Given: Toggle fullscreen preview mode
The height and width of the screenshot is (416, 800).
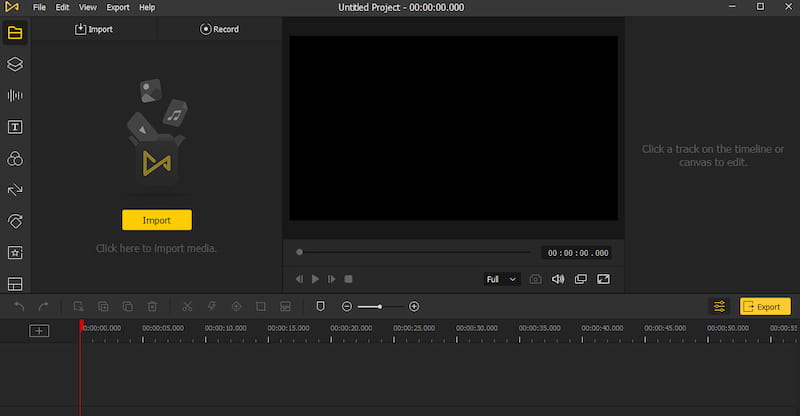Looking at the screenshot, I should pyautogui.click(x=603, y=279).
